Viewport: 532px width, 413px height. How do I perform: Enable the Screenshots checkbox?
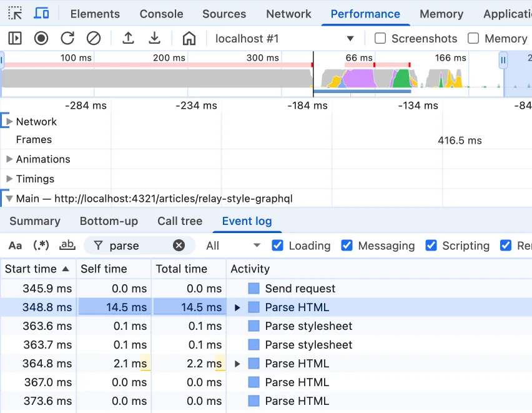tap(380, 38)
